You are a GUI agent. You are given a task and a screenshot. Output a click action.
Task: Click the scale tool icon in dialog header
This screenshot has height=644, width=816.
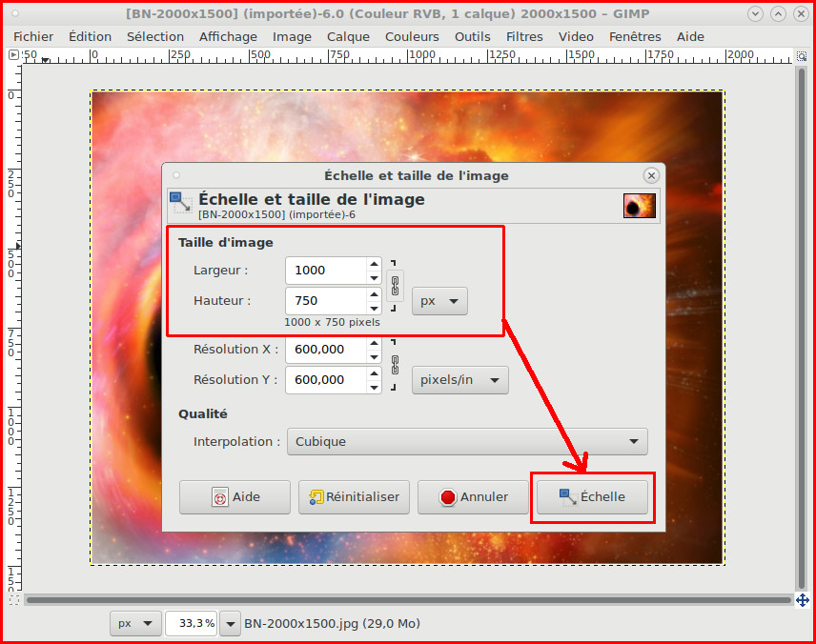(181, 203)
